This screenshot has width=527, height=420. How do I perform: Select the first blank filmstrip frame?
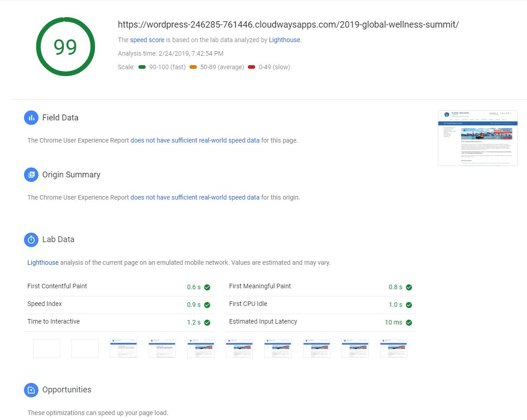pos(47,348)
